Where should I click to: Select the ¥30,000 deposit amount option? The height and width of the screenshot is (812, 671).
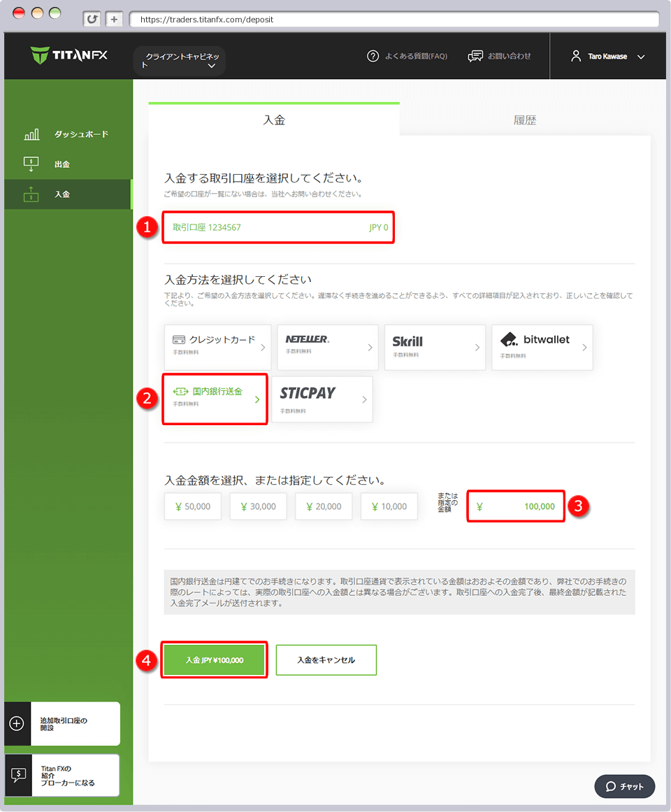pyautogui.click(x=258, y=506)
